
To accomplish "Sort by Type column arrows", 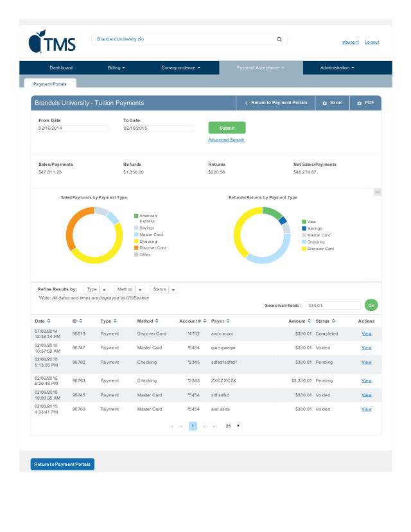I will [x=115, y=321].
